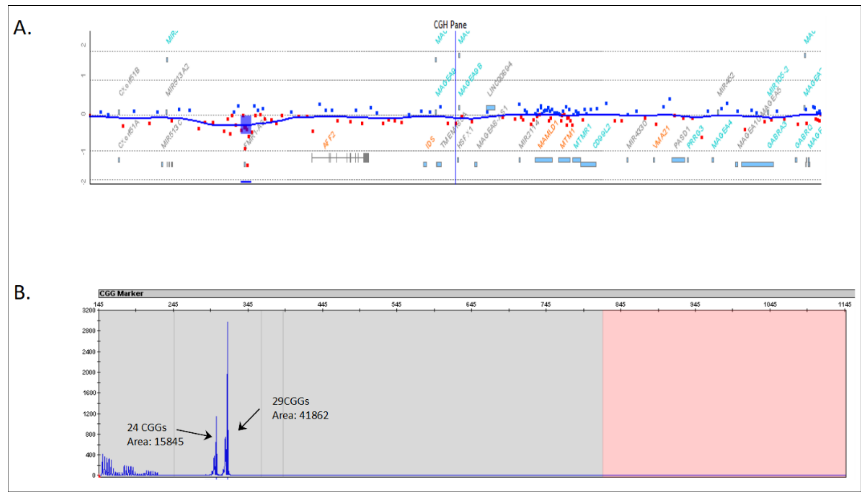Click the MAMLD1 gene label

coord(548,134)
